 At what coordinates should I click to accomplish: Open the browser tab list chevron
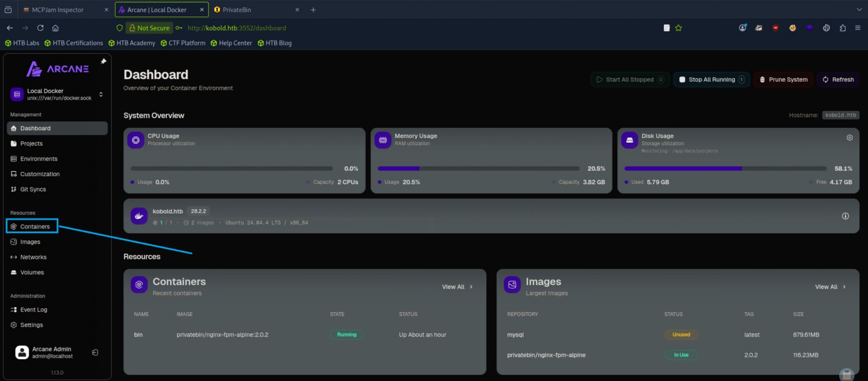[859, 9]
